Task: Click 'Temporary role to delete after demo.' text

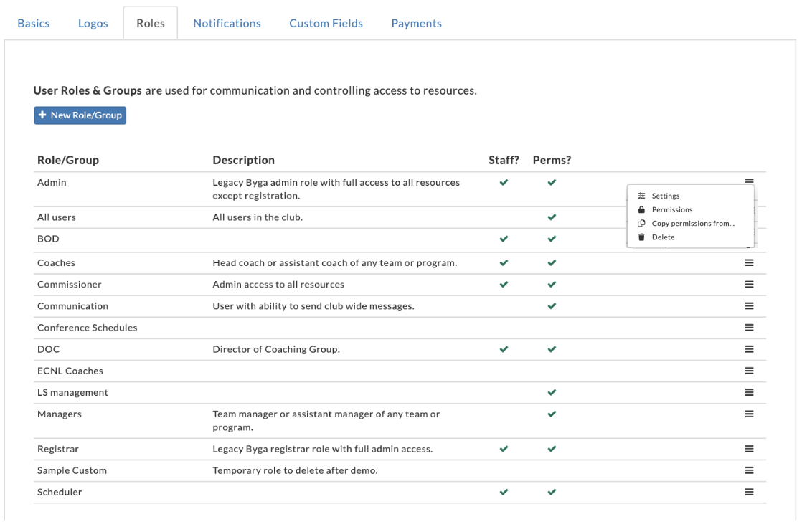Action: coord(295,470)
